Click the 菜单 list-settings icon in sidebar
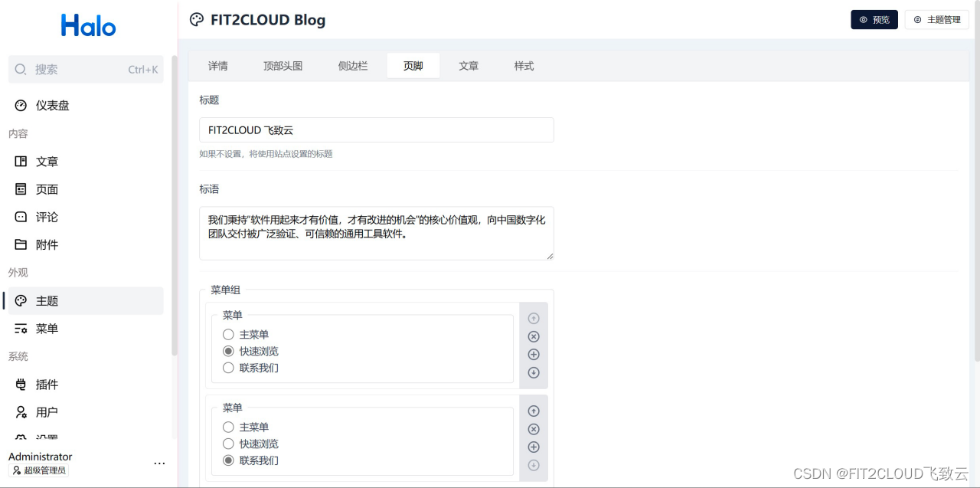980x488 pixels. 21,329
